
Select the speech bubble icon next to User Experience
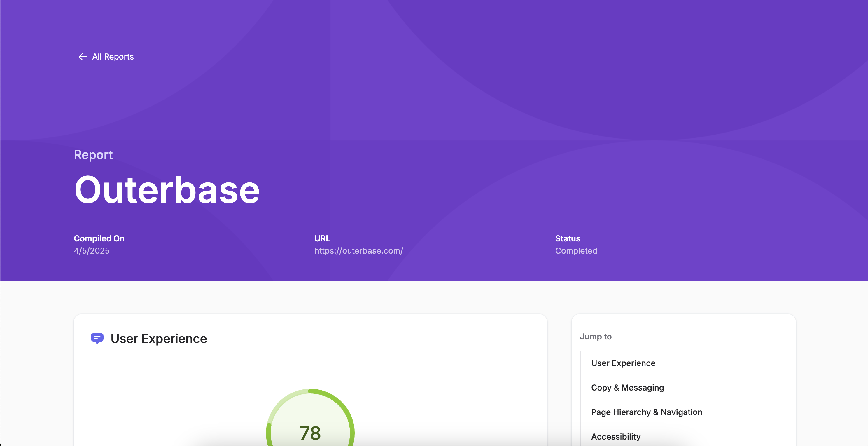(x=97, y=339)
